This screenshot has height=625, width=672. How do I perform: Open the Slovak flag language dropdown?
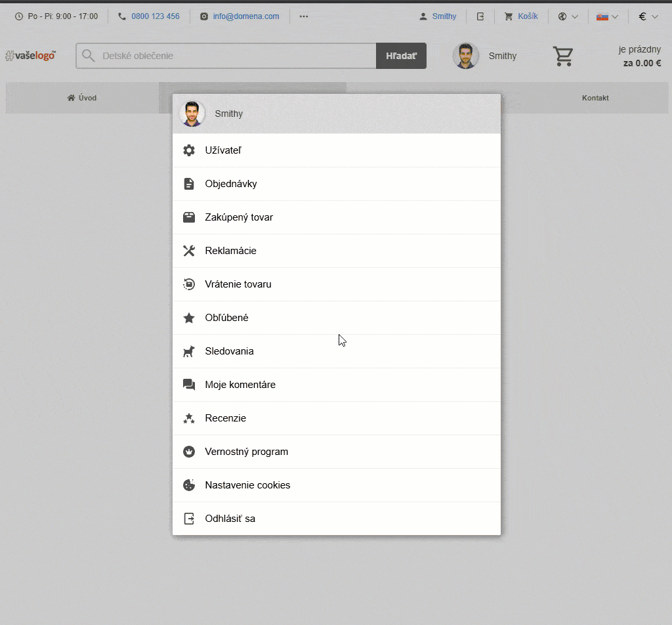(x=607, y=16)
